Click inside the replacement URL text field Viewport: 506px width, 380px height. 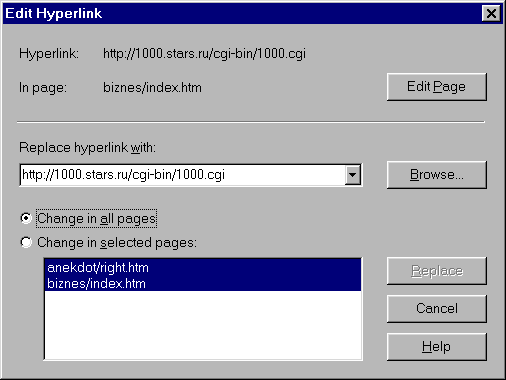(x=183, y=175)
